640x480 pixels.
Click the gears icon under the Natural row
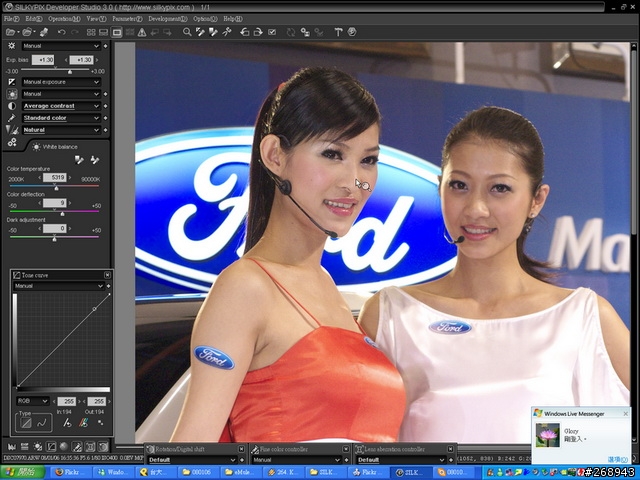tap(12, 142)
